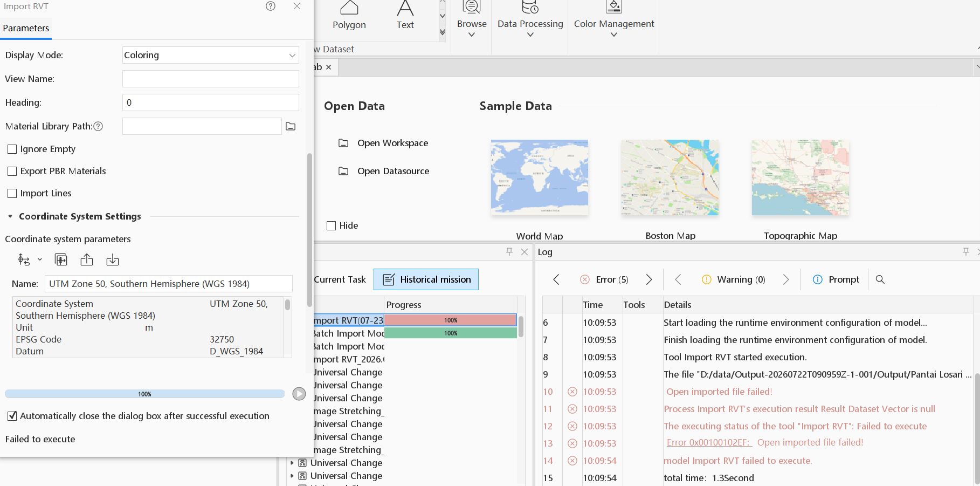980x486 pixels.
Task: Open help for Import RVT dialog
Action: click(x=271, y=6)
